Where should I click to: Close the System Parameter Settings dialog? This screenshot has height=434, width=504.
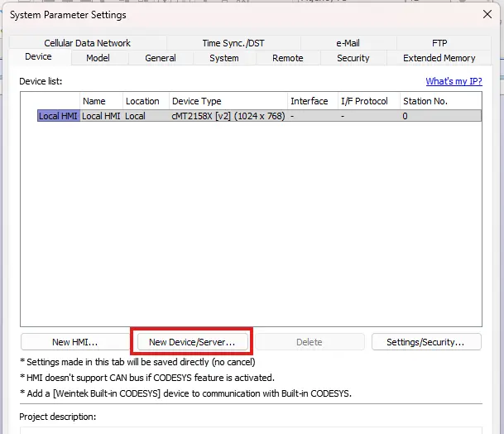487,14
